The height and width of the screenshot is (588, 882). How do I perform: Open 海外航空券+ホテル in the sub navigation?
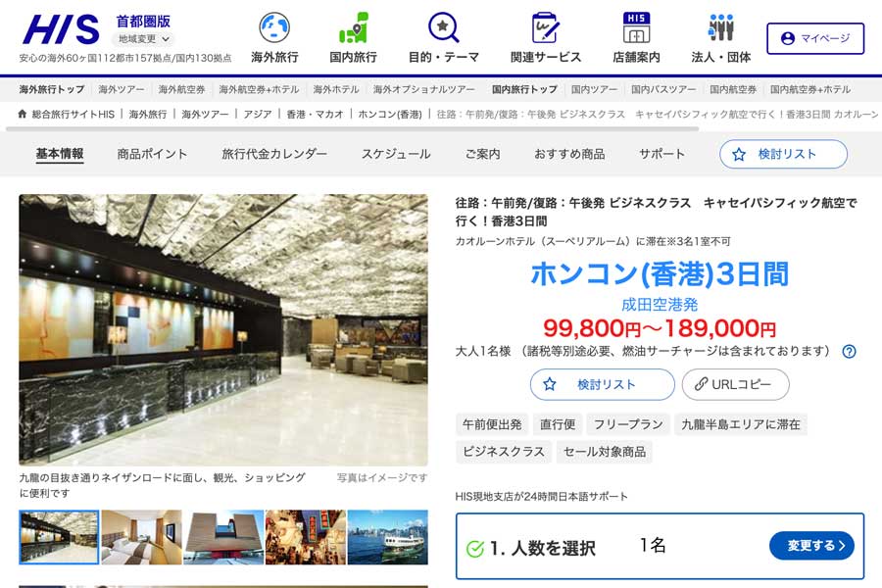[x=259, y=89]
